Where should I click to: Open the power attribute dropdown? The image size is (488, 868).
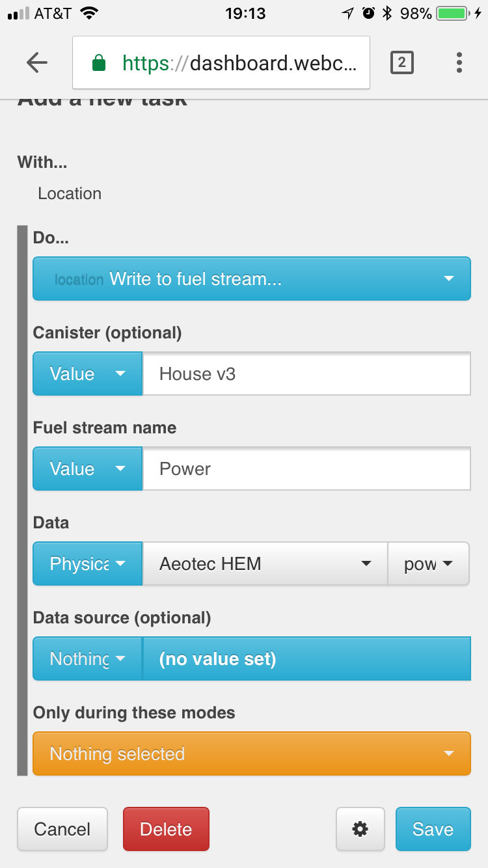point(428,563)
